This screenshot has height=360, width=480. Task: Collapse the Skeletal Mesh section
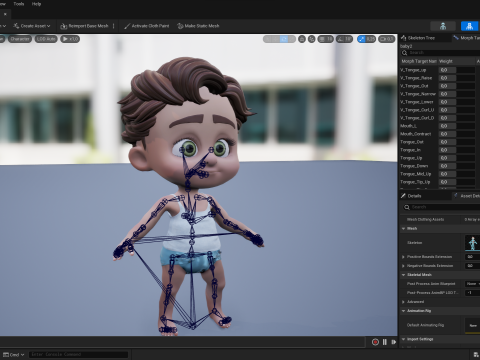pos(404,275)
